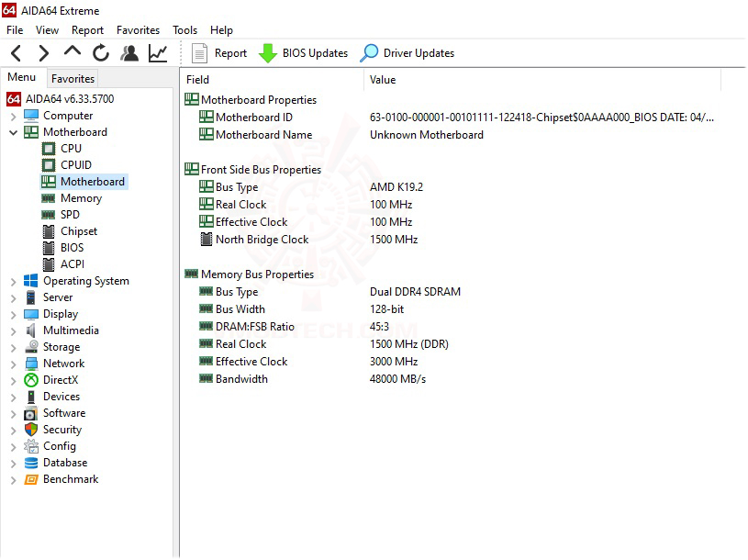Expand the Operating System node
748x560 pixels.
click(x=14, y=282)
